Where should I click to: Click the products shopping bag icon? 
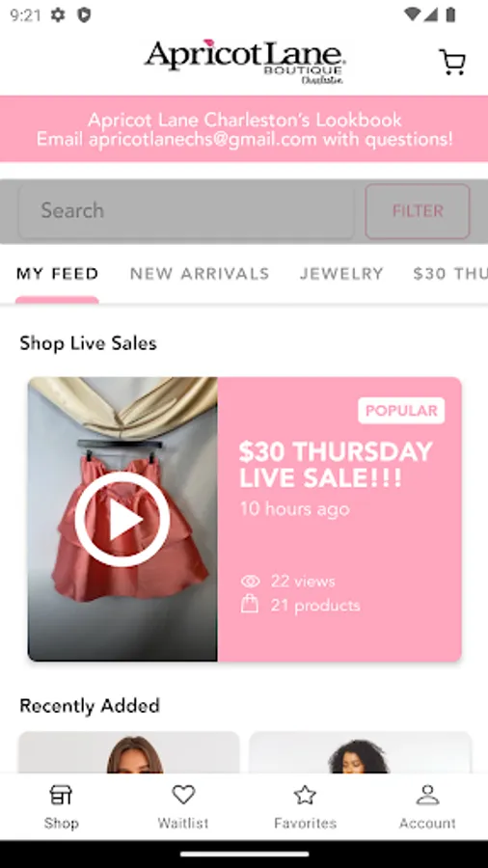250,604
